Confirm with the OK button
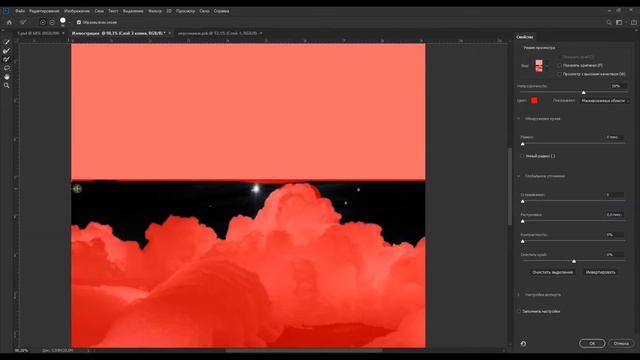Screen dimensions: 640x360 [x=592, y=343]
